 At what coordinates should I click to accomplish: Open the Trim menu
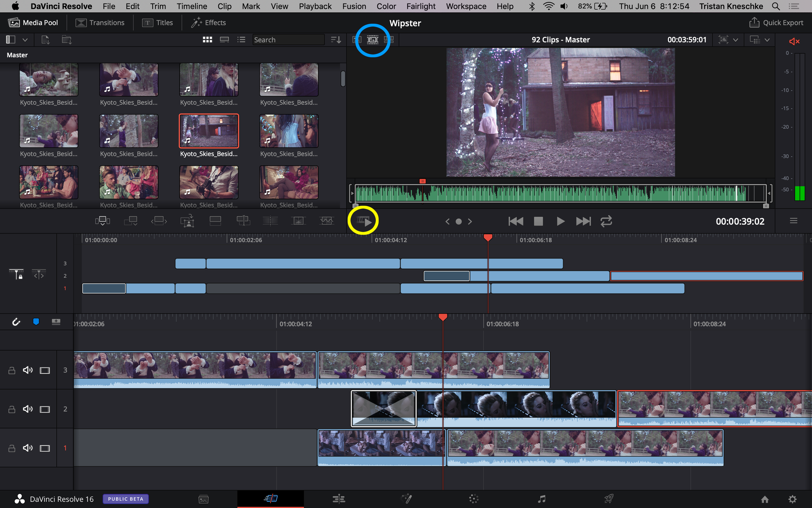[158, 6]
